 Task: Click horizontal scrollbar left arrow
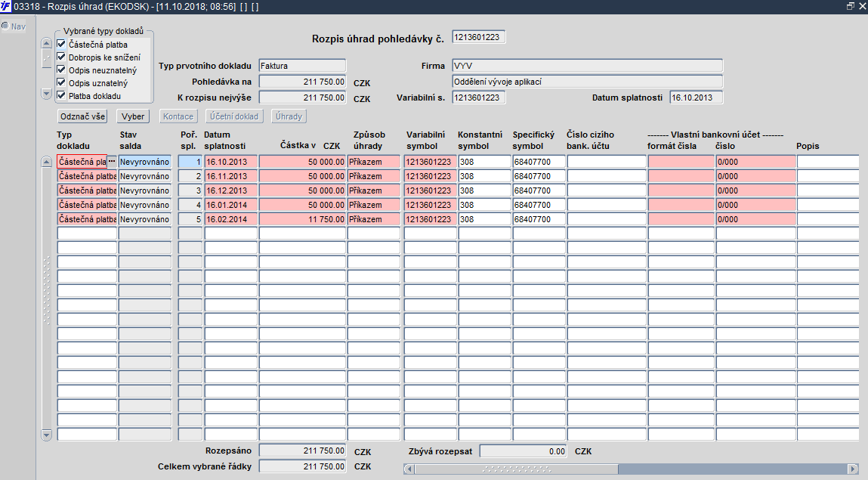[x=409, y=469]
